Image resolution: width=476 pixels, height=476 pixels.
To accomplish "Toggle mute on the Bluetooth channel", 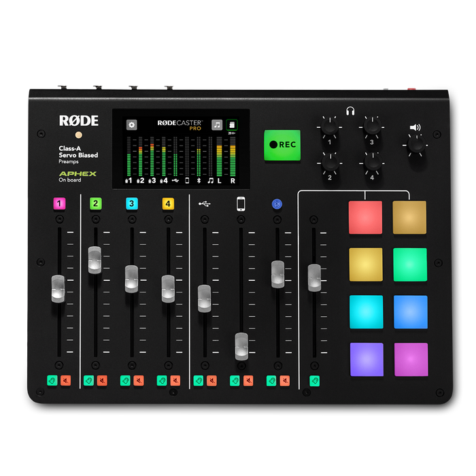I will [284, 381].
